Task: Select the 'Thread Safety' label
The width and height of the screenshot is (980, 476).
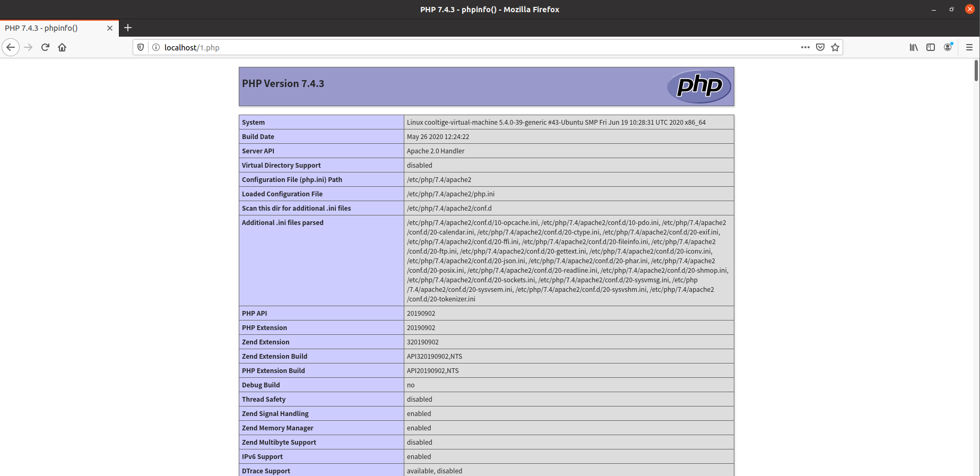Action: [x=264, y=399]
